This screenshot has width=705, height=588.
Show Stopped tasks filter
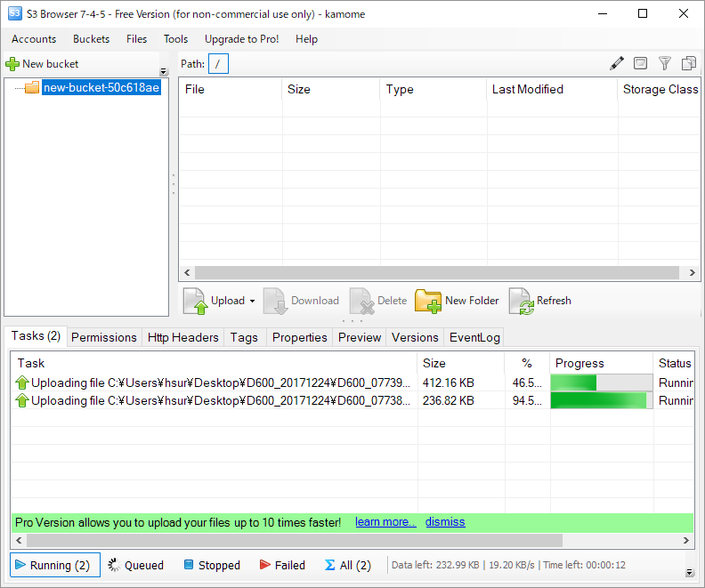point(212,565)
